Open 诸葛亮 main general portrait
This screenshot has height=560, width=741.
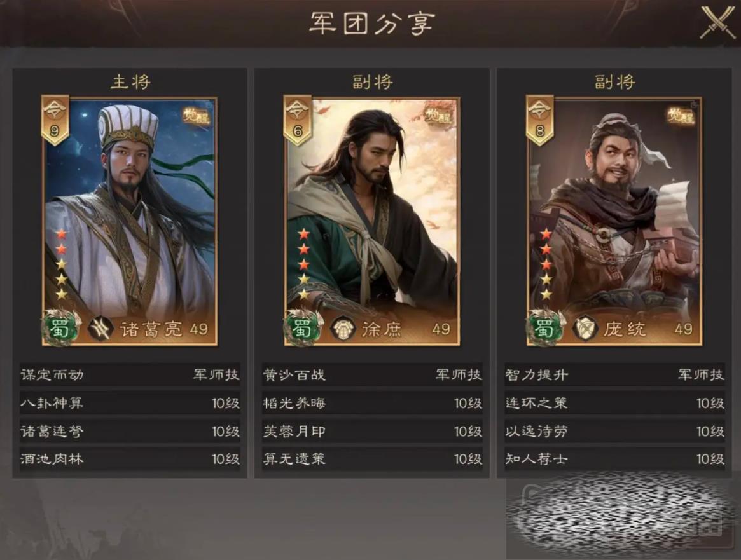click(130, 221)
